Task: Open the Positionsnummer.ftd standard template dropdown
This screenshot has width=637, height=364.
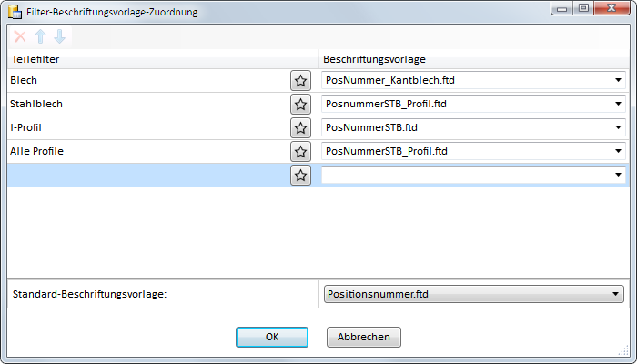Action: click(474, 294)
